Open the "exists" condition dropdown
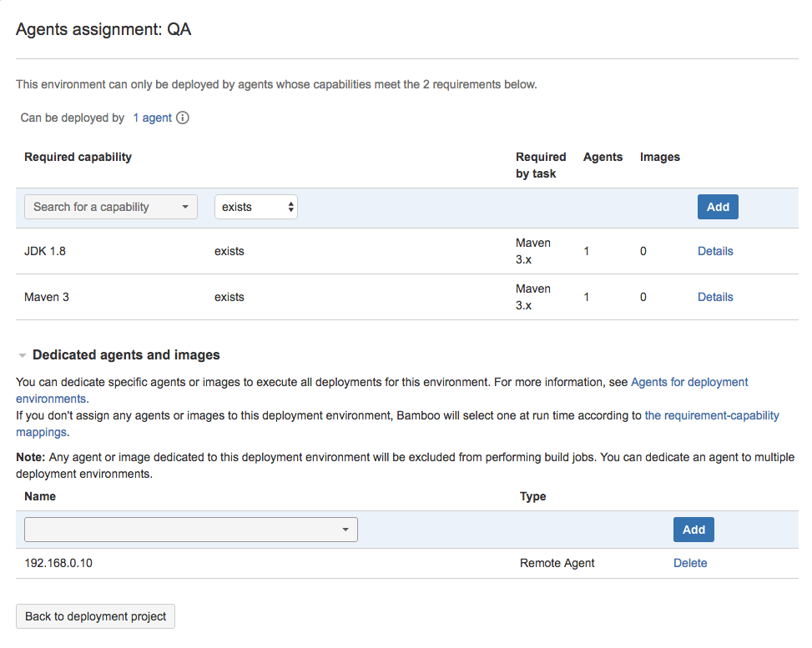The height and width of the screenshot is (648, 812). (250, 206)
